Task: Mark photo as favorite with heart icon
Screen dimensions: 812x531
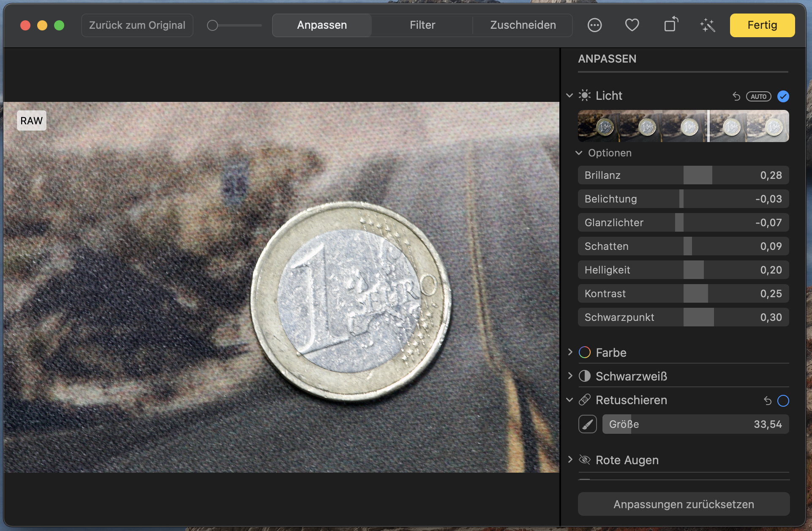Action: (x=632, y=25)
